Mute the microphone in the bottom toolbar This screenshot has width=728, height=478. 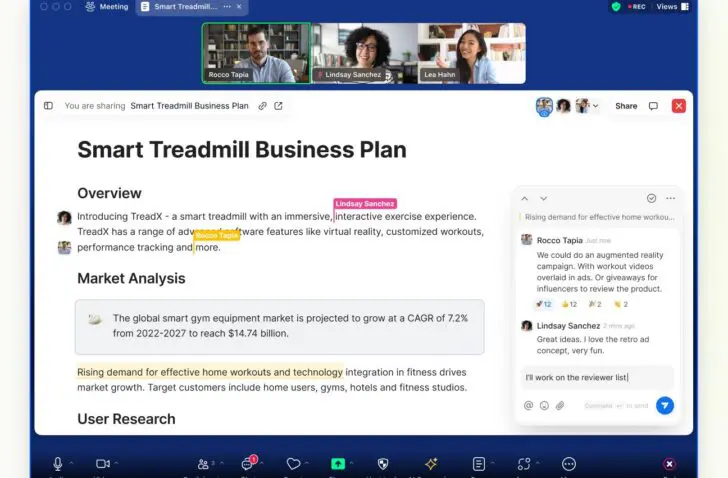58,464
